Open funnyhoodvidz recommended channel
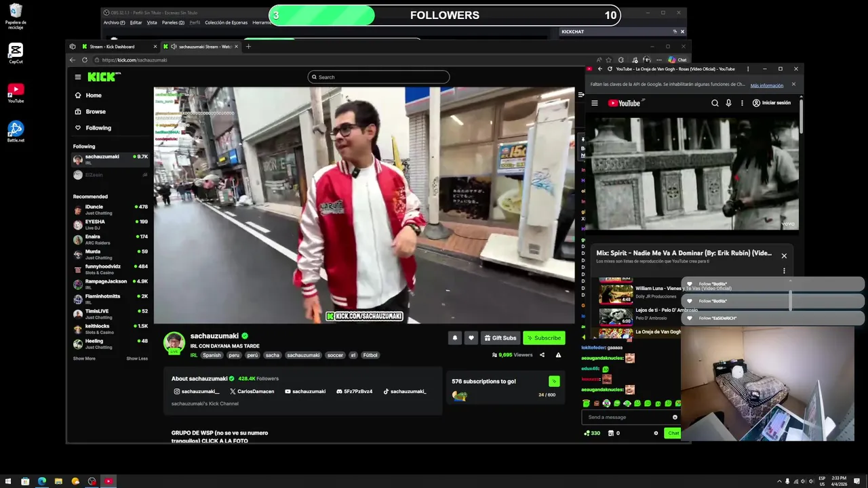Screen dimensions: 868x488 pyautogui.click(x=111, y=268)
